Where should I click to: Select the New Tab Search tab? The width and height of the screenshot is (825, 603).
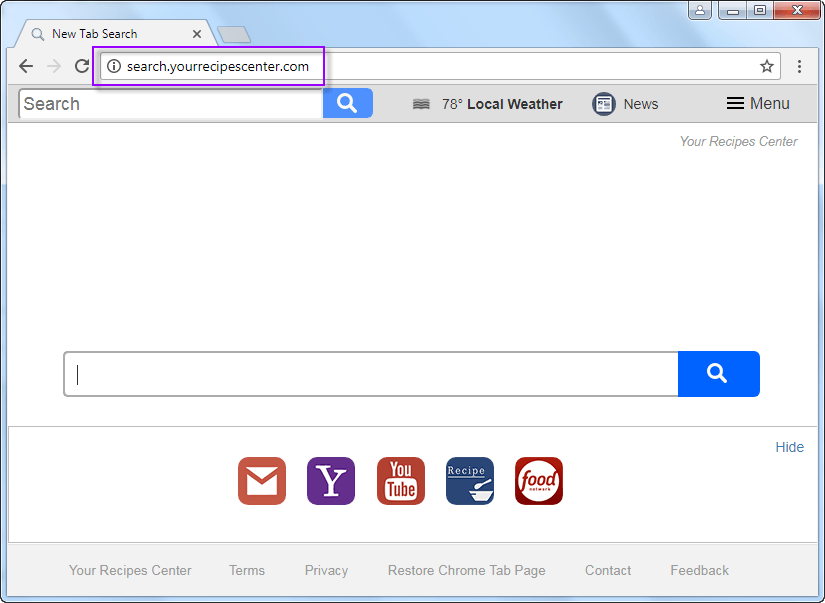tap(116, 34)
